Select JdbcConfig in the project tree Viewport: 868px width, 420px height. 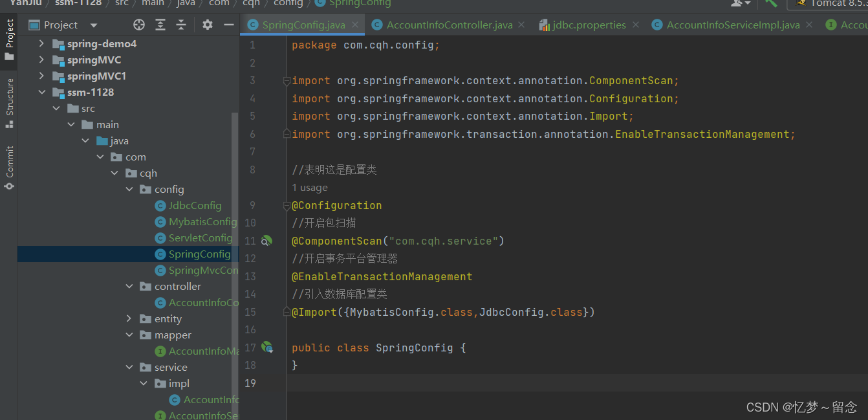tap(195, 206)
